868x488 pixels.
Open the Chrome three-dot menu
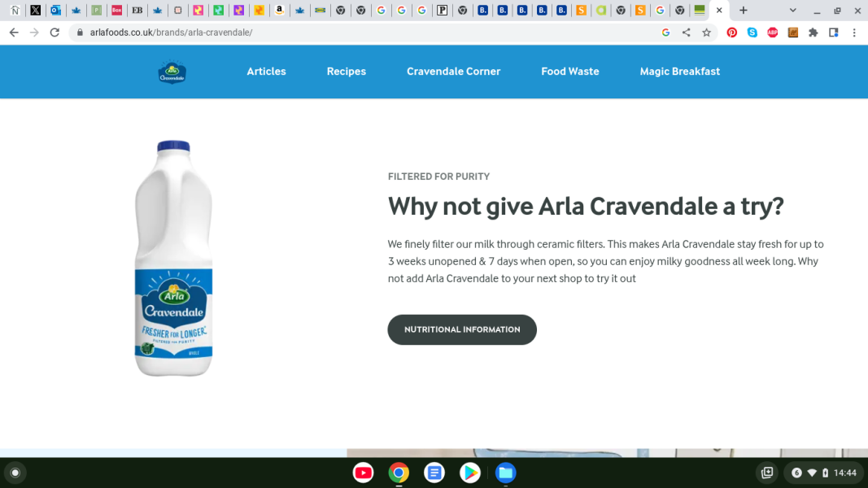(854, 33)
